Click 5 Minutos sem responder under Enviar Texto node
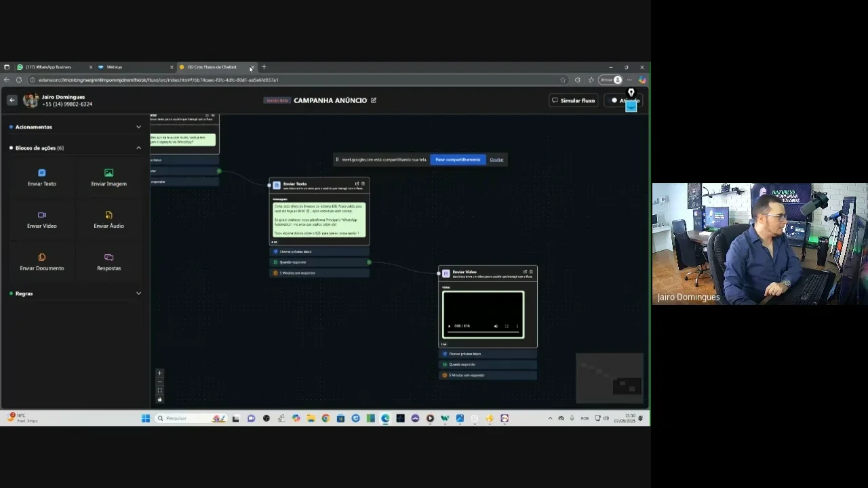The image size is (868, 488). point(319,273)
